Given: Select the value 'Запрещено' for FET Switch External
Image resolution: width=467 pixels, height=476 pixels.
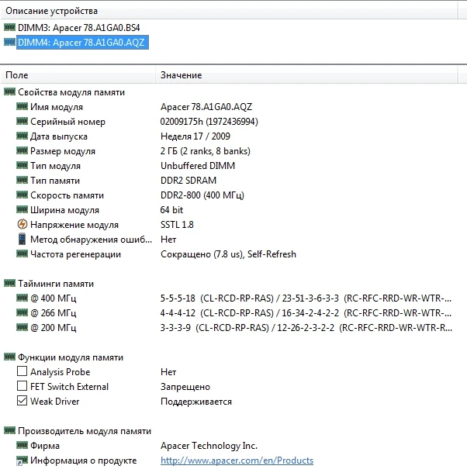Looking at the screenshot, I should pyautogui.click(x=185, y=387).
